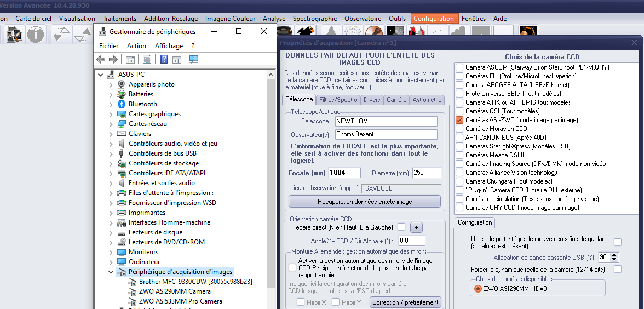
Task: Select the ZWO ASI290MM ID=0 radio button
Action: pos(478,289)
